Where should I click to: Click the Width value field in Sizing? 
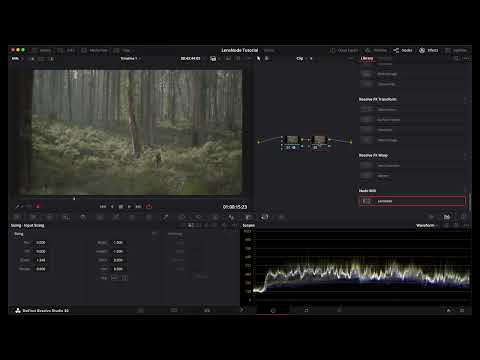(118, 243)
